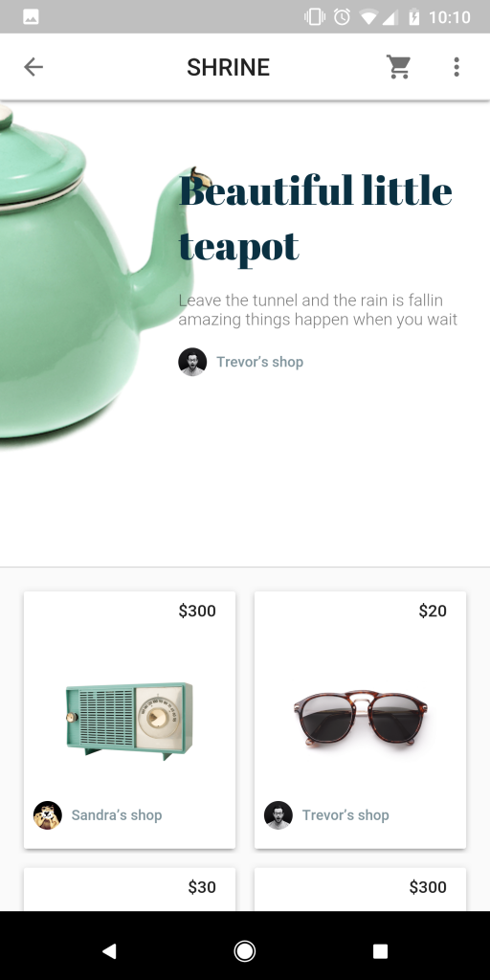The image size is (490, 980).
Task: Open Trevor's shop link under teapot
Action: [260, 362]
